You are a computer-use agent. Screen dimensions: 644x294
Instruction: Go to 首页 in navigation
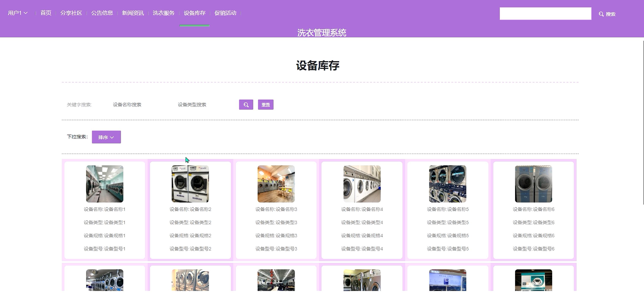46,13
